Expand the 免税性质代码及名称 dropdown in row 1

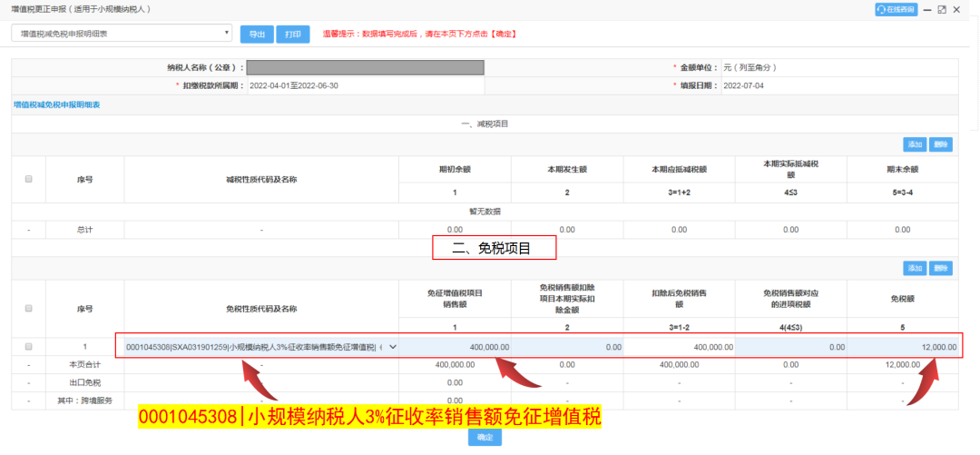(x=393, y=346)
